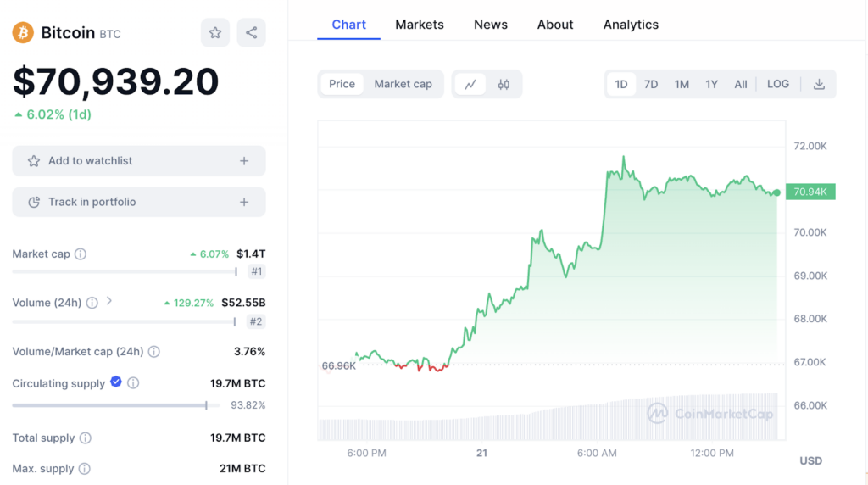Screen dimensions: 868x485
Task: Enable LOG scale on chart
Action: [x=777, y=84]
